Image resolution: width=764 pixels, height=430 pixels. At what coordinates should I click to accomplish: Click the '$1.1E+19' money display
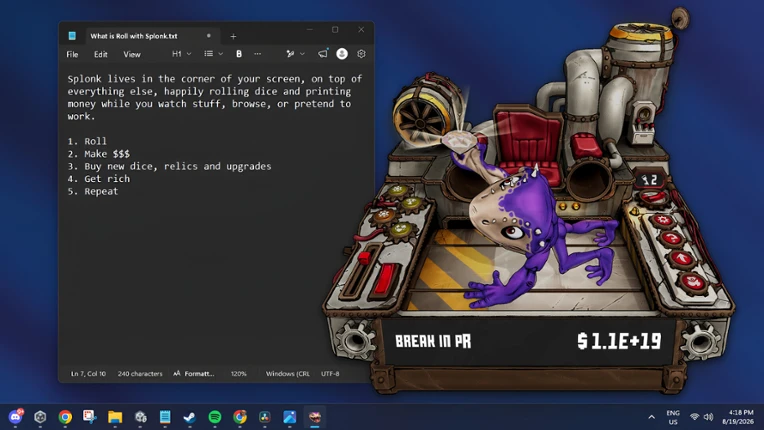pos(619,341)
